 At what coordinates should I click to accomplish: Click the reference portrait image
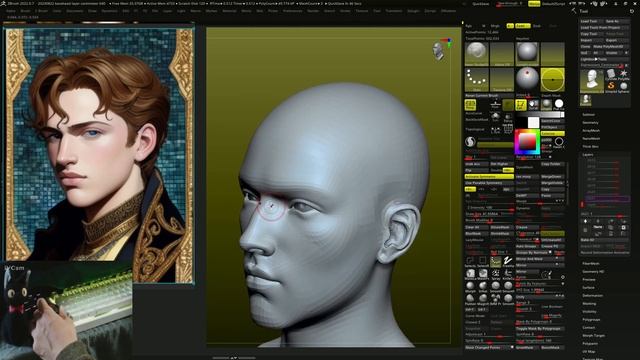coord(99,155)
